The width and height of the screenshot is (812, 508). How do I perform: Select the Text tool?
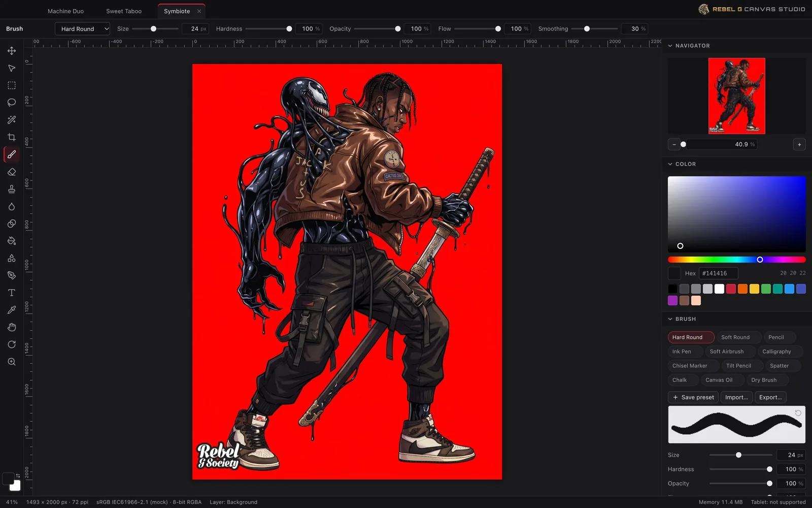coord(12,293)
